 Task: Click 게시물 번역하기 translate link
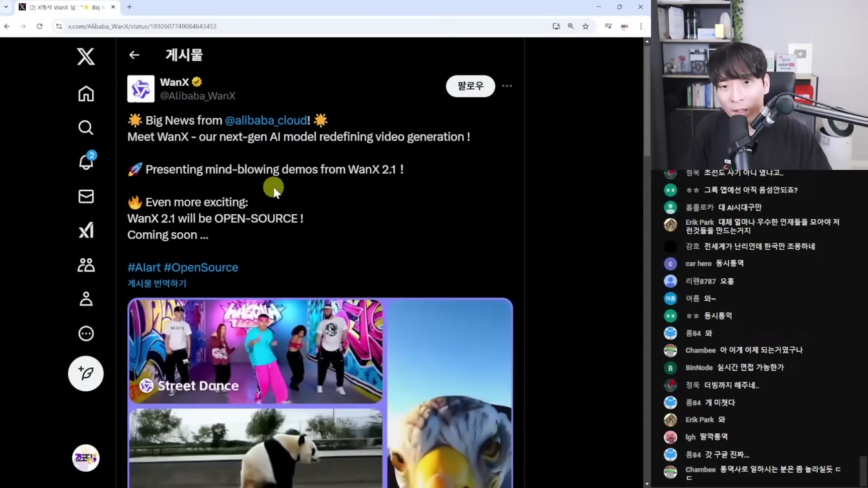(157, 283)
